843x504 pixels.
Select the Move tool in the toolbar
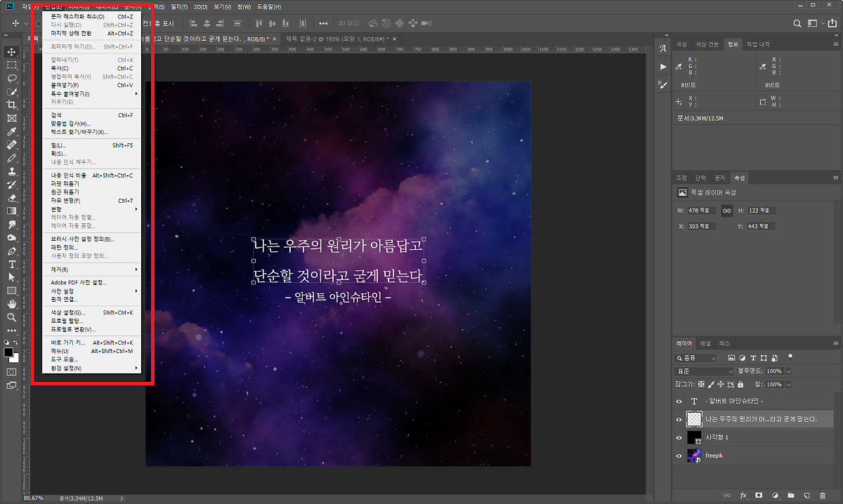12,52
